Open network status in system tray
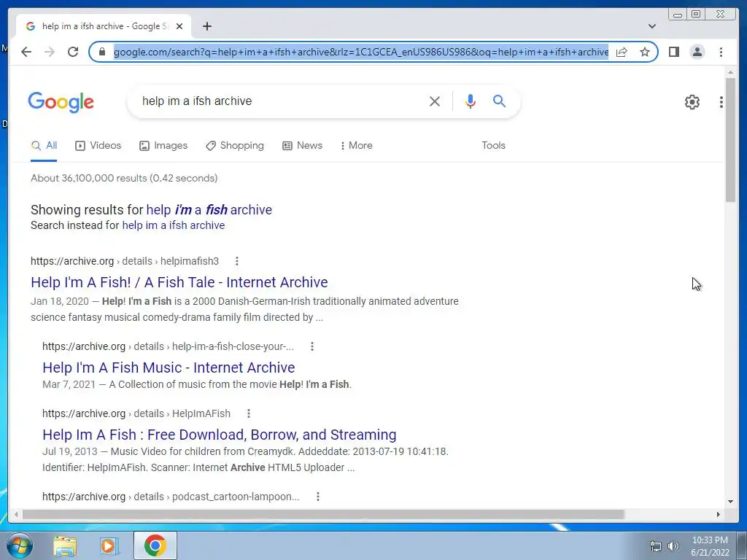Image resolution: width=747 pixels, height=560 pixels. pos(656,545)
